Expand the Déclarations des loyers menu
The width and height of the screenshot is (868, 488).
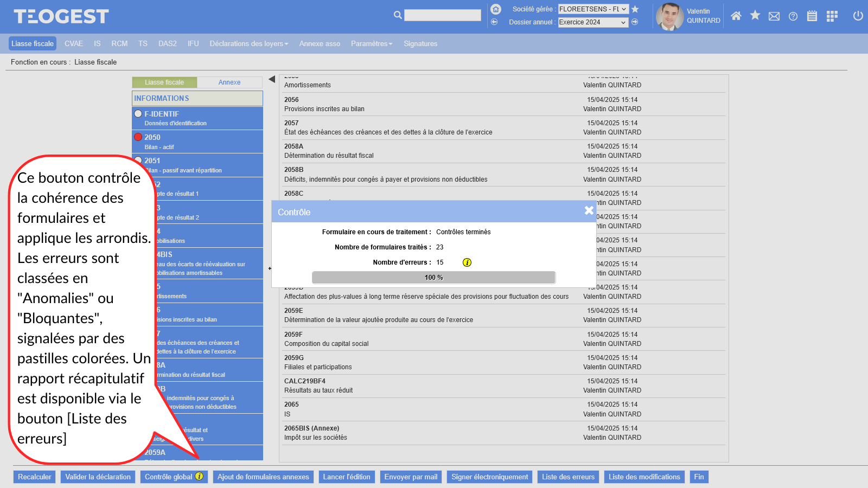pyautogui.click(x=248, y=44)
